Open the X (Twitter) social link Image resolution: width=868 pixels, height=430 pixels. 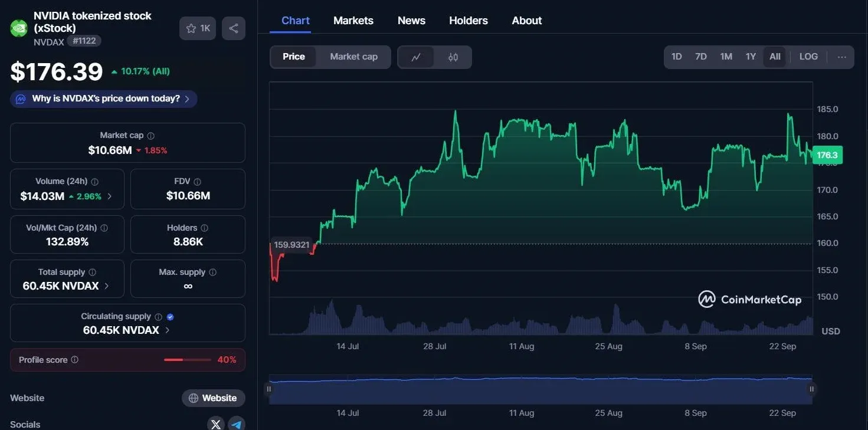[216, 424]
